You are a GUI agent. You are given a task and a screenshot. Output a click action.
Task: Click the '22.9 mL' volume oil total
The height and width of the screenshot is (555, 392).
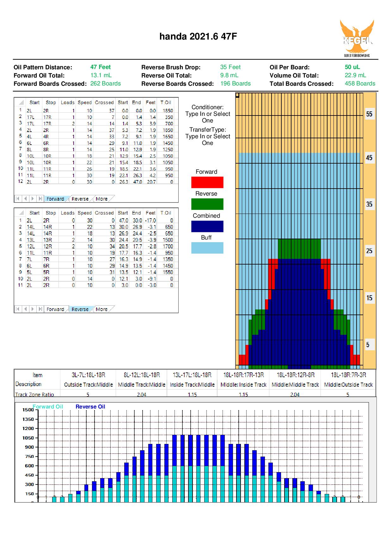click(355, 75)
